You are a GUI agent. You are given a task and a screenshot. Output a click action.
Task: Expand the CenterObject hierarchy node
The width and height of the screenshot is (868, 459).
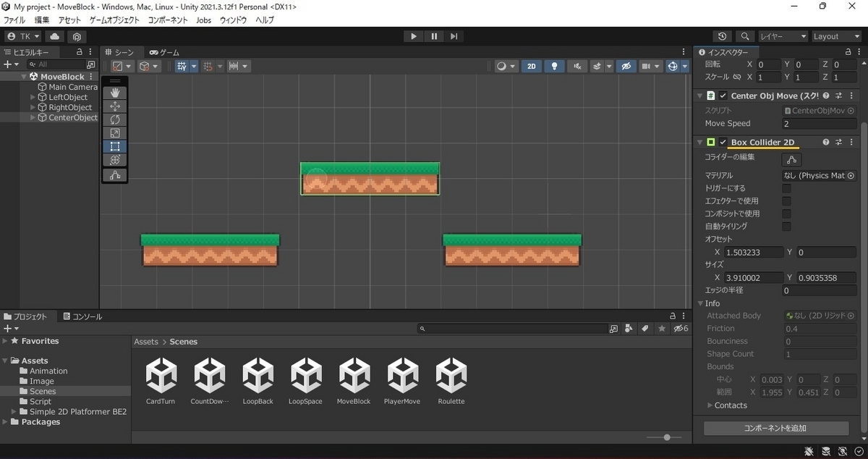(x=33, y=117)
